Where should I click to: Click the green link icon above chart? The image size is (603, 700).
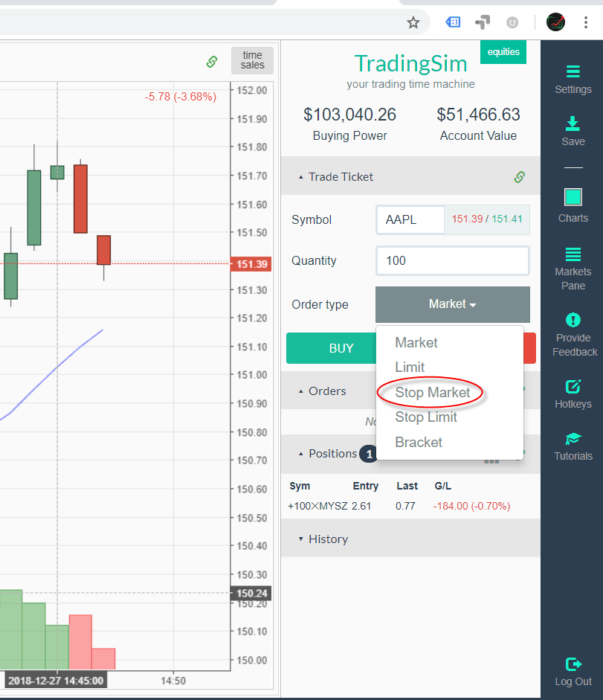(212, 62)
